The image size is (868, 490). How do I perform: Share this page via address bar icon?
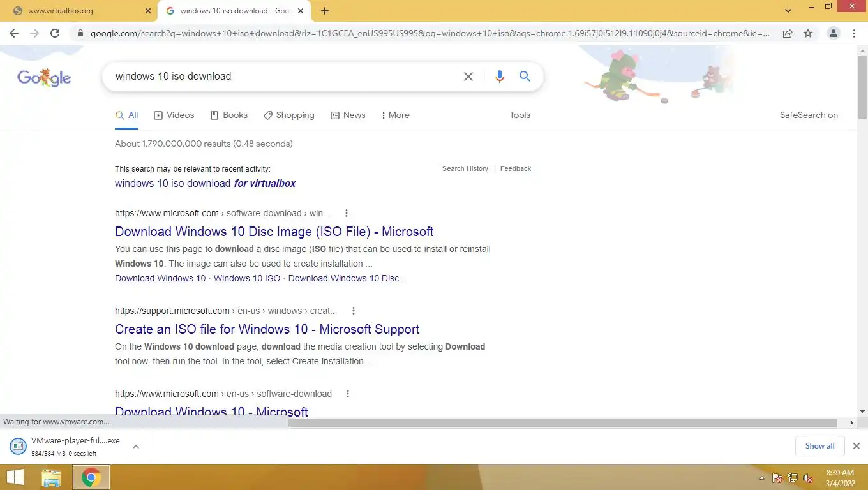coord(788,33)
